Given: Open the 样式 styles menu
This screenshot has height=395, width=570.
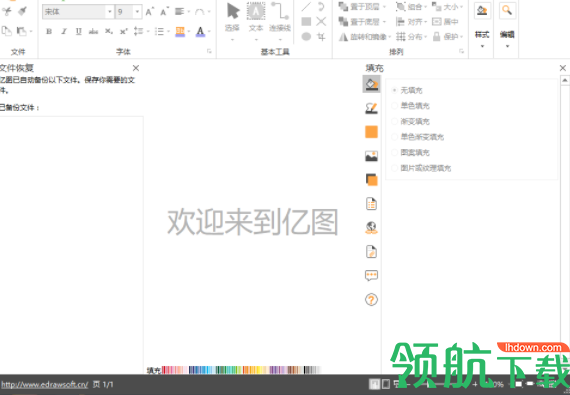Looking at the screenshot, I should 482,25.
